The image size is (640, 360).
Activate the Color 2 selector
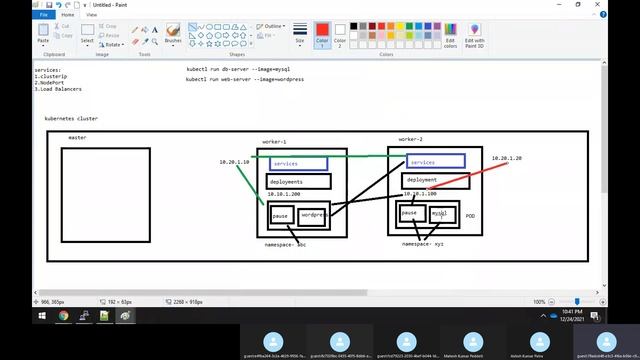click(x=340, y=36)
